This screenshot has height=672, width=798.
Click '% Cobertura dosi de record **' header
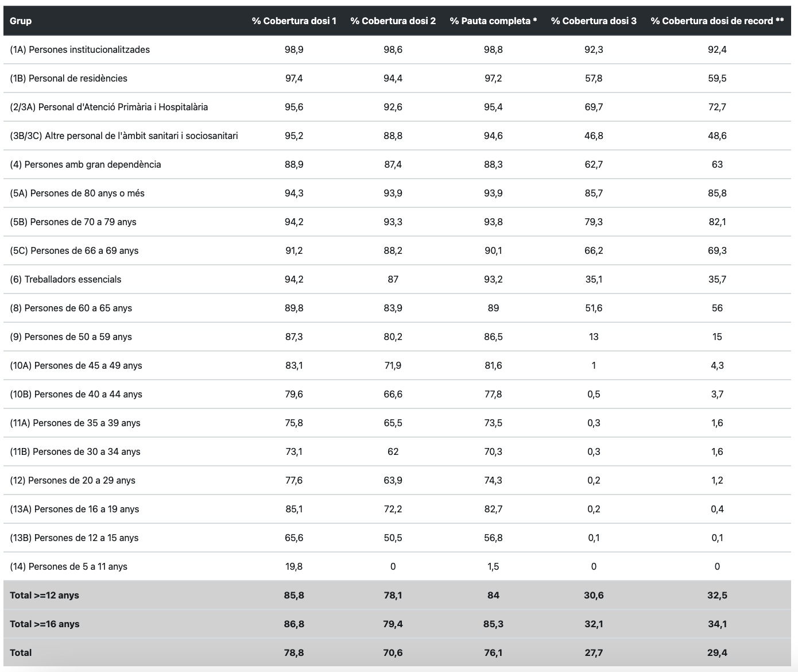point(717,21)
